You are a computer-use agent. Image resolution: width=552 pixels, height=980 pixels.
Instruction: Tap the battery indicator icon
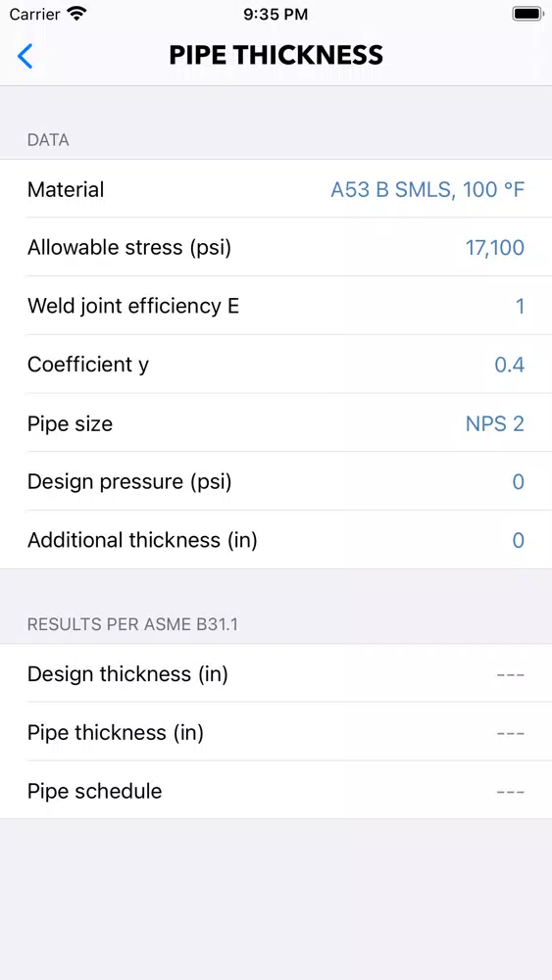[x=527, y=14]
